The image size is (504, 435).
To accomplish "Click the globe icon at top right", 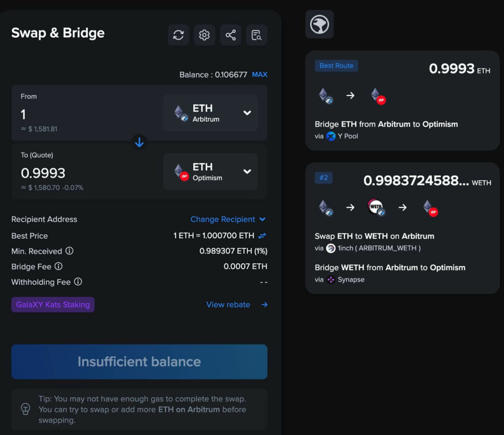I will coord(319,25).
